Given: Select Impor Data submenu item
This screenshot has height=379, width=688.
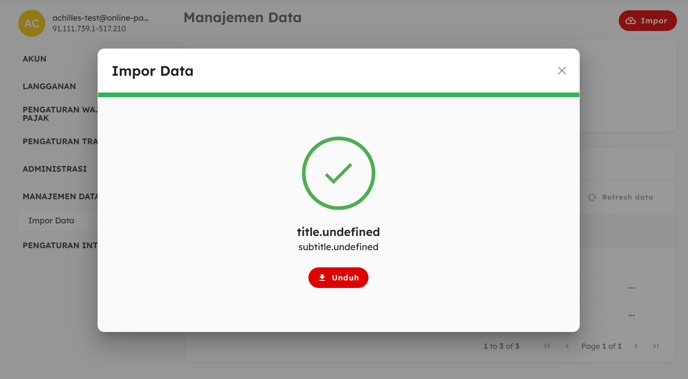Looking at the screenshot, I should tap(51, 221).
